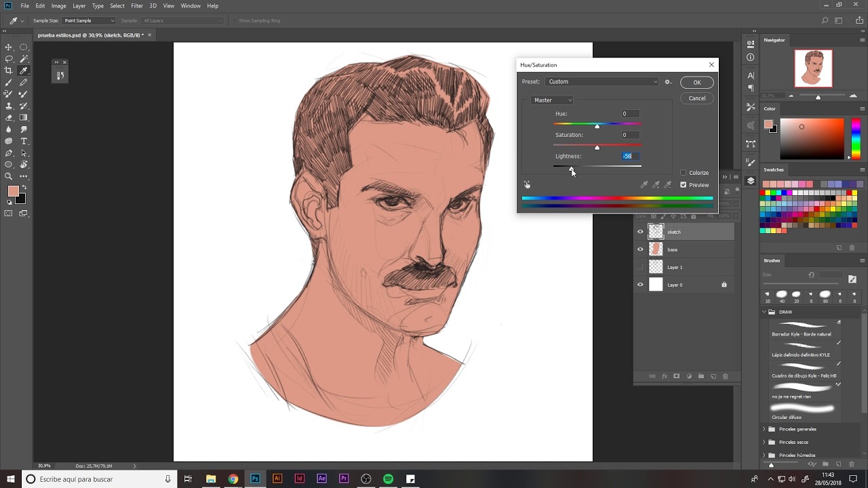Open the Sample Size dropdown
868x488 pixels.
(89, 21)
